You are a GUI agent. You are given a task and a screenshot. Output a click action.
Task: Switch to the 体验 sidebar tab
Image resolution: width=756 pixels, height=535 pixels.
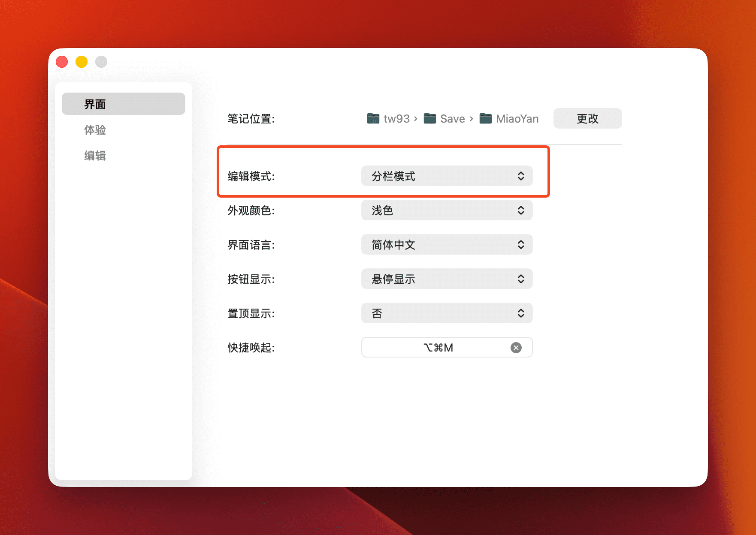click(95, 130)
